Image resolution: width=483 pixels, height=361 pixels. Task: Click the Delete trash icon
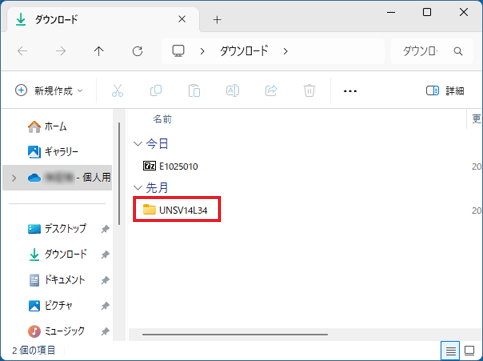[309, 91]
